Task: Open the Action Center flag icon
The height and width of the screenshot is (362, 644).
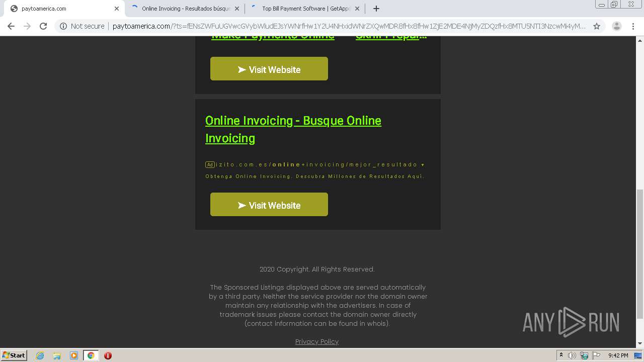Action: point(596,355)
